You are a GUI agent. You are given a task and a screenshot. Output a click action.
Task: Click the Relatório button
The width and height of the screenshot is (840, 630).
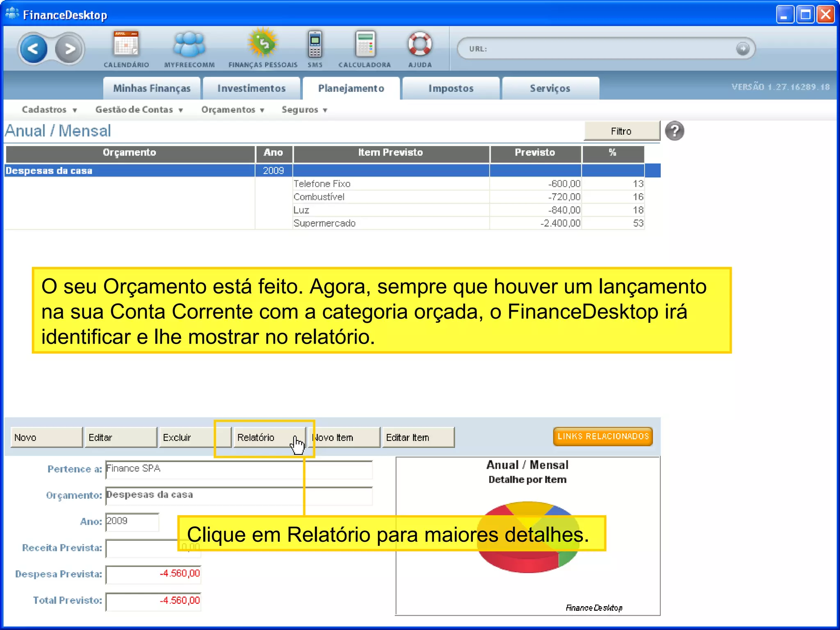click(x=269, y=438)
